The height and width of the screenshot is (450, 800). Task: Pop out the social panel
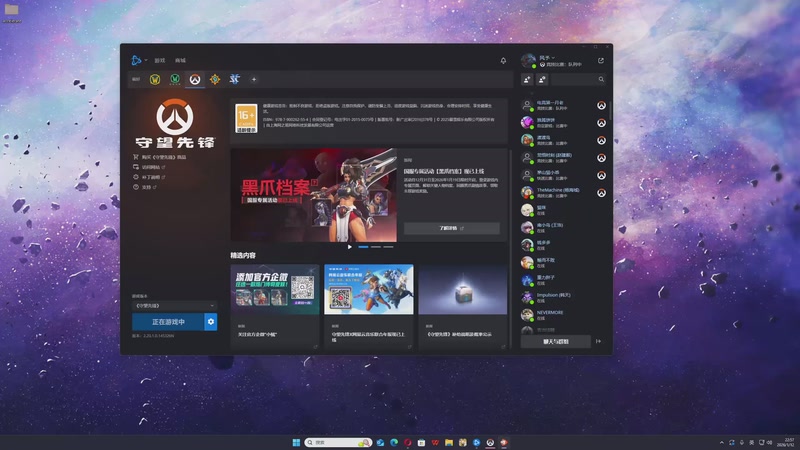pos(601,60)
